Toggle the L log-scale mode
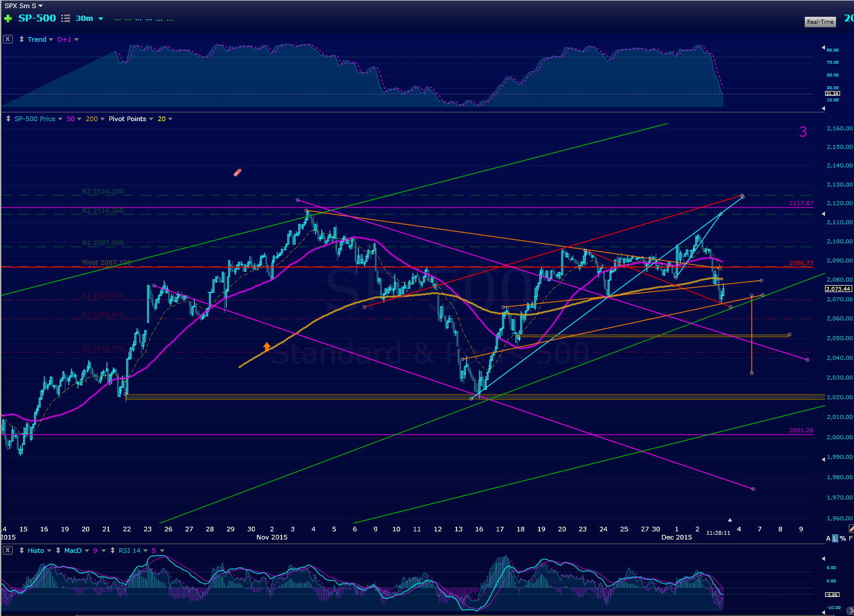854x616 pixels. pos(835,539)
